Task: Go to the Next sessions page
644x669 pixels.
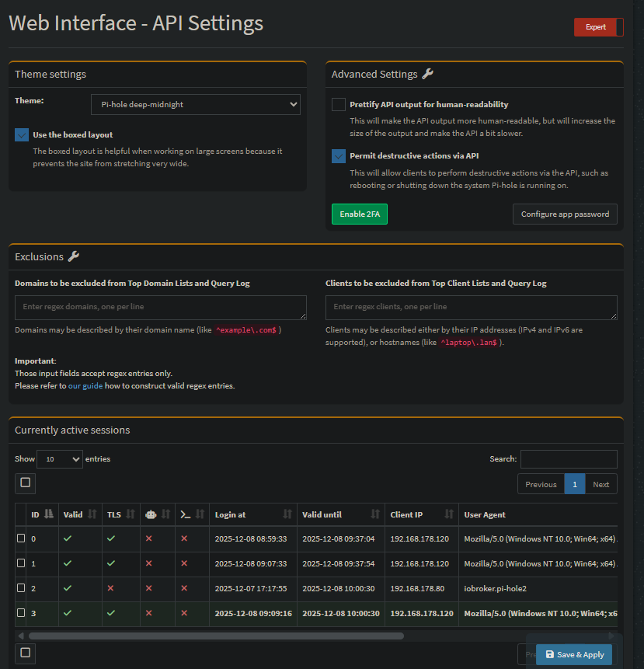Action: point(600,484)
